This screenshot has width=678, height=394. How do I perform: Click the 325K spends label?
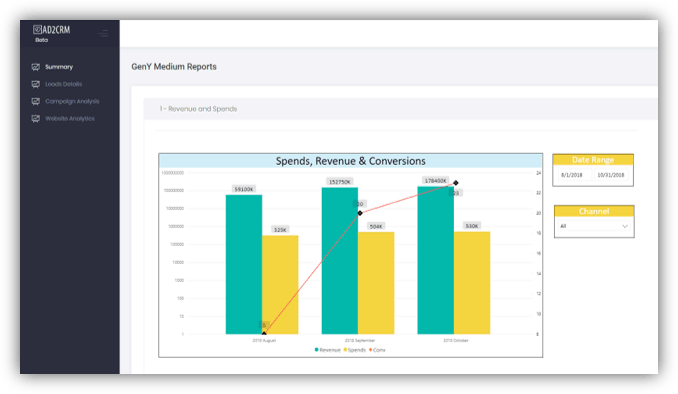[280, 230]
